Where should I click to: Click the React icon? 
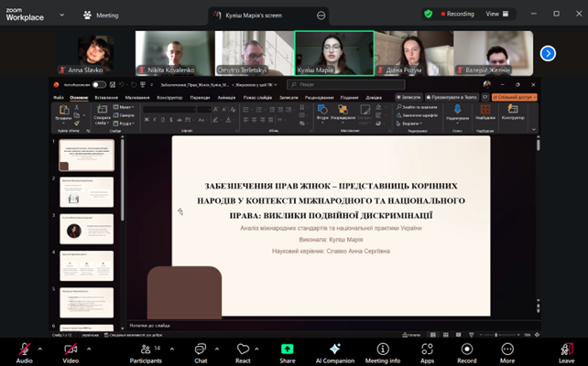(243, 350)
